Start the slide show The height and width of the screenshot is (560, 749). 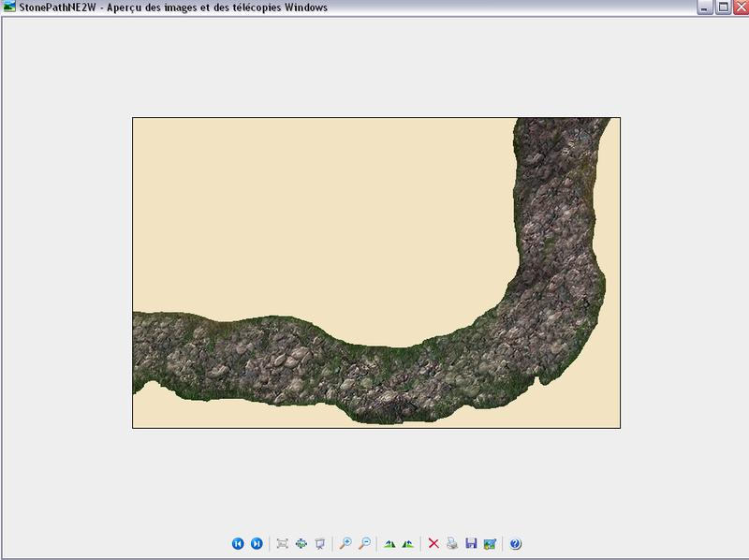[319, 543]
